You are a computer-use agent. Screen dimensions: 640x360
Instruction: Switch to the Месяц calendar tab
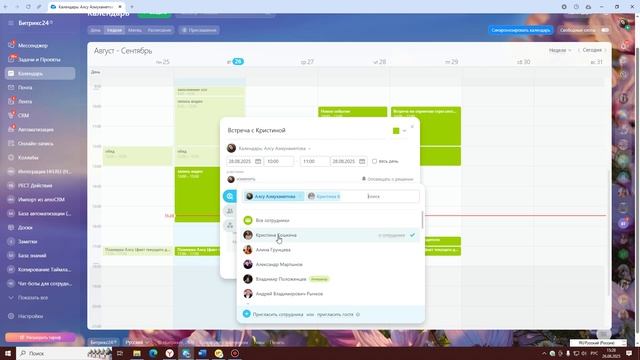[x=135, y=30]
